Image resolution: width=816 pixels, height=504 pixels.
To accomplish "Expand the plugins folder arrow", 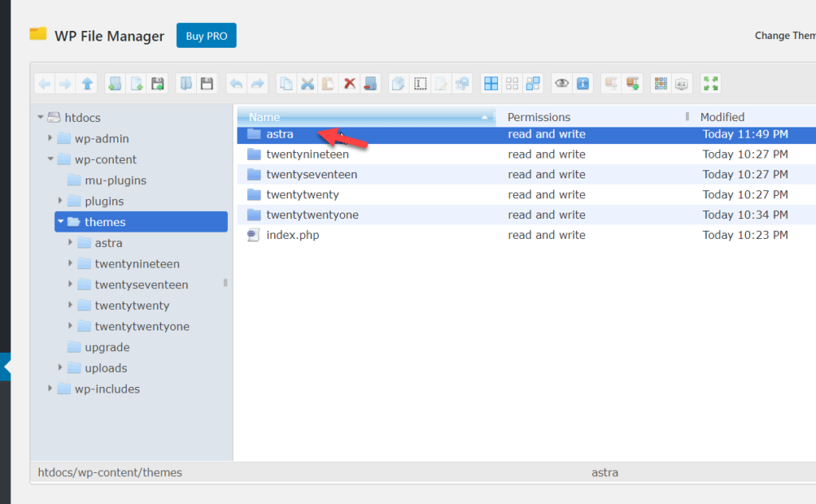I will (x=60, y=201).
